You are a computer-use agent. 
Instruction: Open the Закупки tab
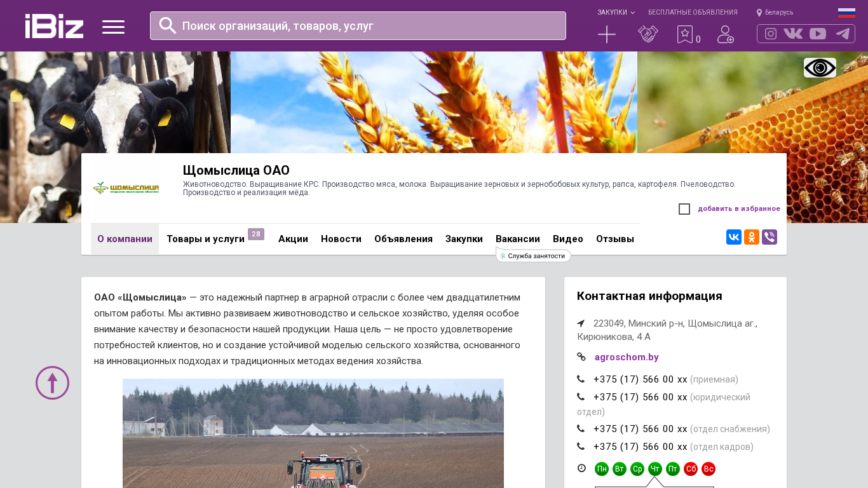(x=464, y=239)
